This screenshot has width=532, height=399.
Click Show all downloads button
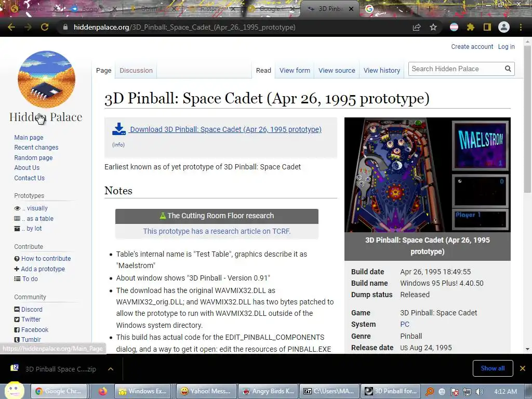pyautogui.click(x=493, y=368)
